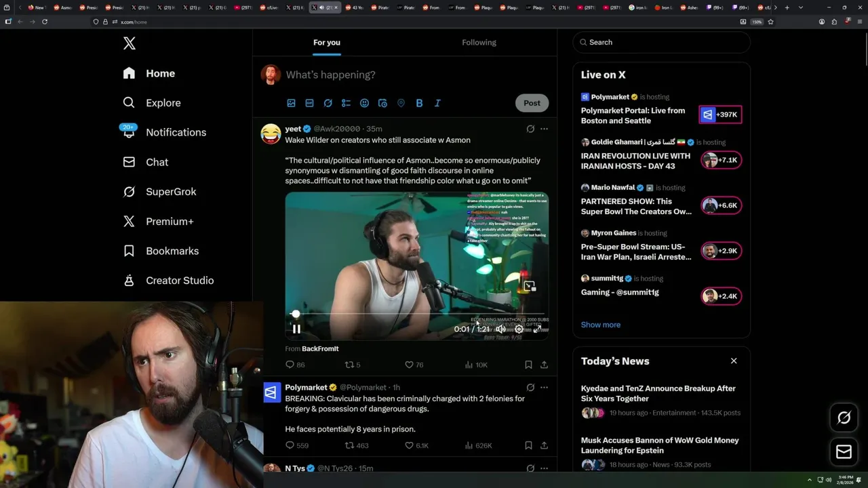Image resolution: width=868 pixels, height=488 pixels.
Task: Open floating Grok button
Action: [844, 418]
